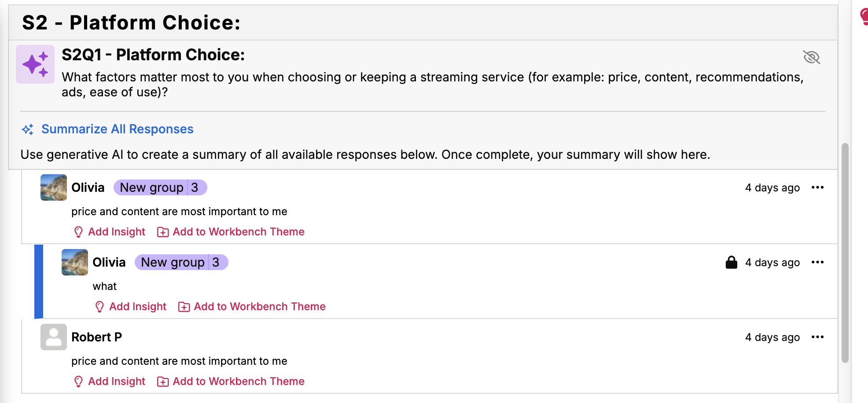Open more options for Olivia's "what" reply
Screen dimensions: 868x403
pyautogui.click(x=817, y=262)
